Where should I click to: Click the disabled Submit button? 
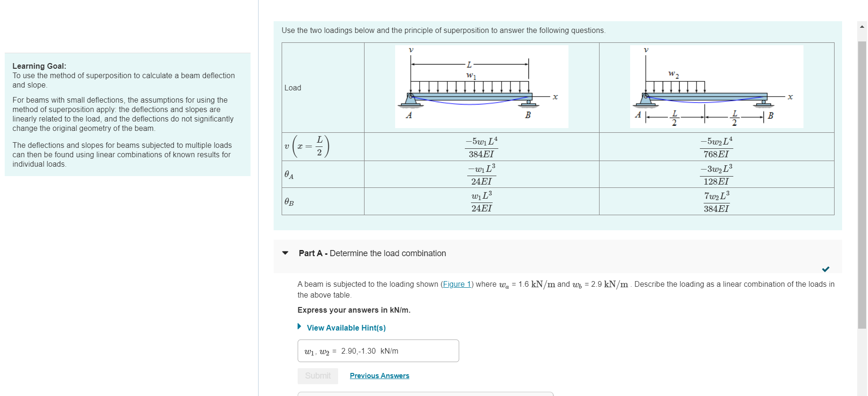317,376
